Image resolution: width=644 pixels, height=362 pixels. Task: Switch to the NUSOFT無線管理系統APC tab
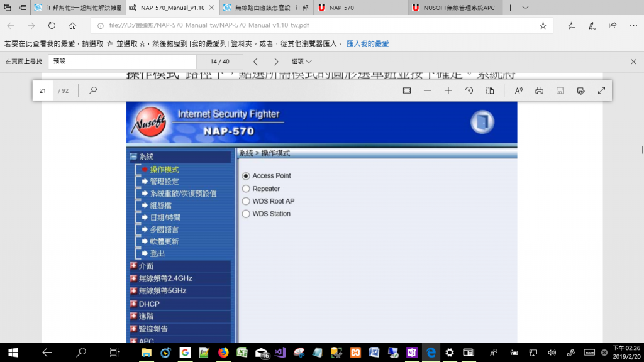click(x=455, y=8)
